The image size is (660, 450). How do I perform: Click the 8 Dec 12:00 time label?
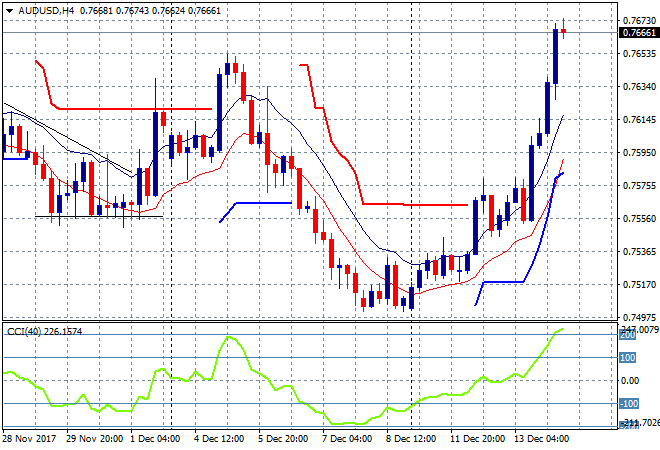tap(411, 439)
